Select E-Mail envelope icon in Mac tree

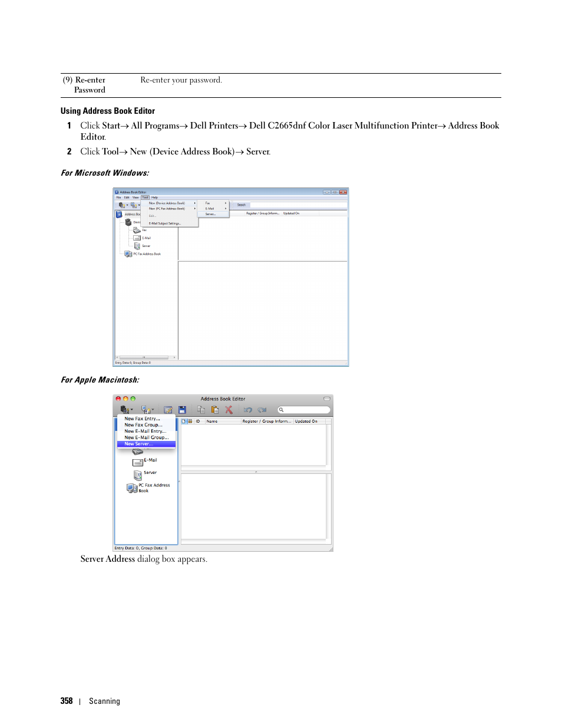pos(138,462)
